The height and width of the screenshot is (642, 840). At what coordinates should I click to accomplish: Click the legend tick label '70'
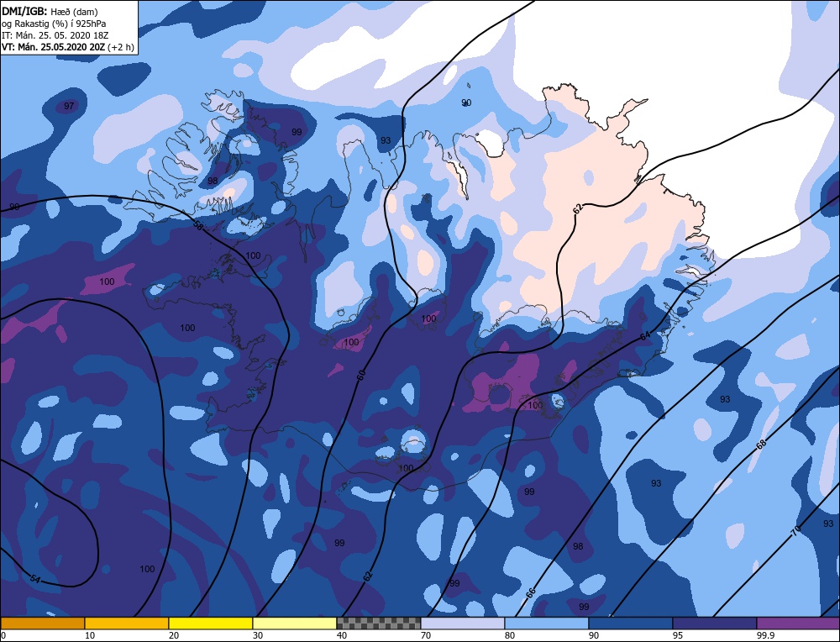coord(426,635)
